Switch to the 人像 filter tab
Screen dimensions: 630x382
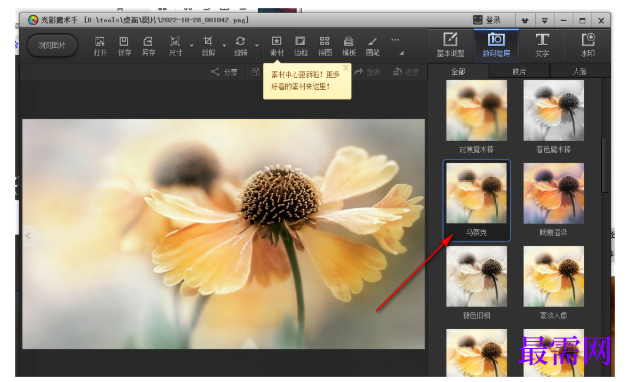(579, 71)
